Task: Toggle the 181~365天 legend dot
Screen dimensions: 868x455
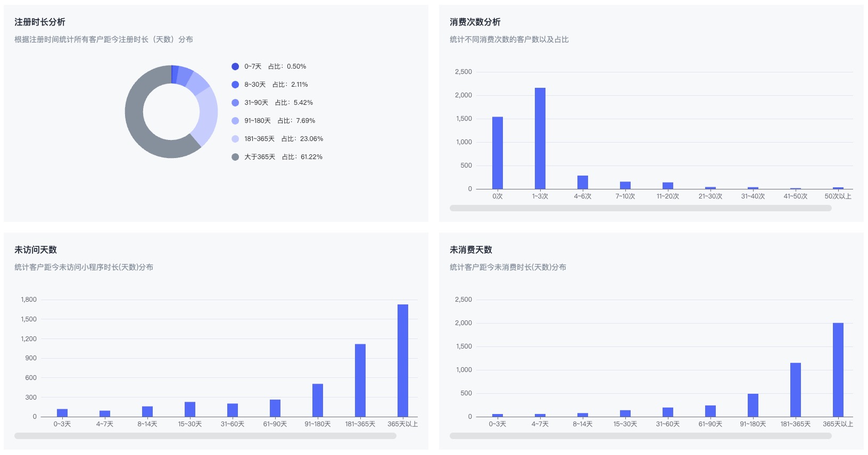Action: (235, 139)
